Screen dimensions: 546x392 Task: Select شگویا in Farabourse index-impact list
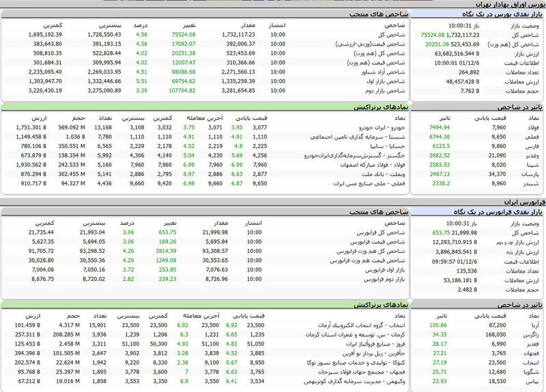pos(532,372)
